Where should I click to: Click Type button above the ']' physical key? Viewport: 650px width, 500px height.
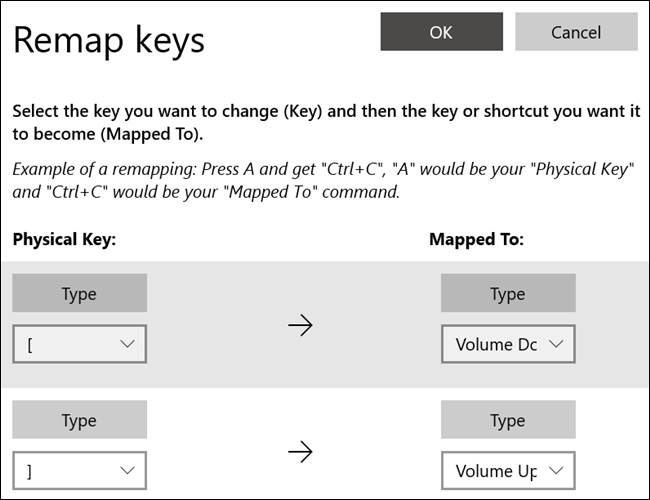point(79,421)
